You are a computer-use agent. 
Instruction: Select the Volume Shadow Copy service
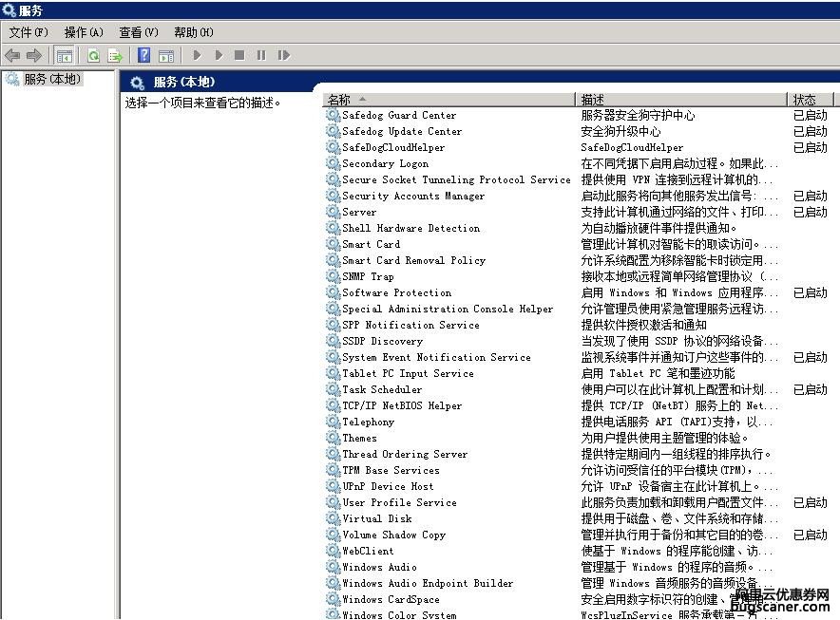tap(393, 535)
